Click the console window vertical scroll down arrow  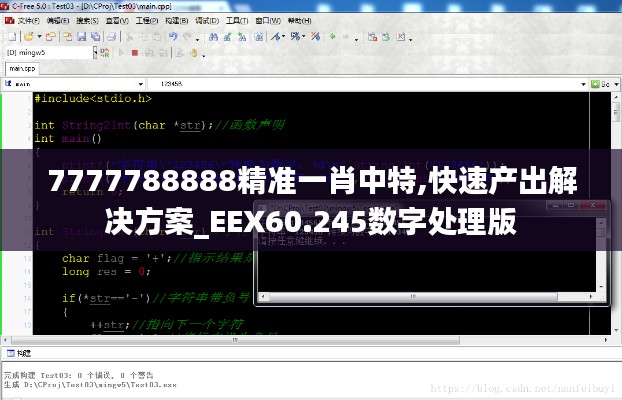601,287
